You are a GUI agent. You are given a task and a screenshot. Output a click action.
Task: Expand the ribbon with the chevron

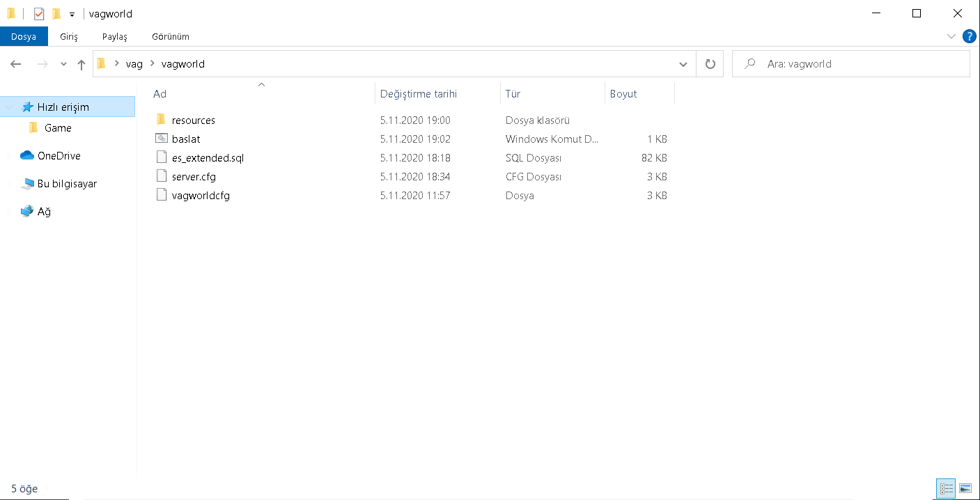951,36
